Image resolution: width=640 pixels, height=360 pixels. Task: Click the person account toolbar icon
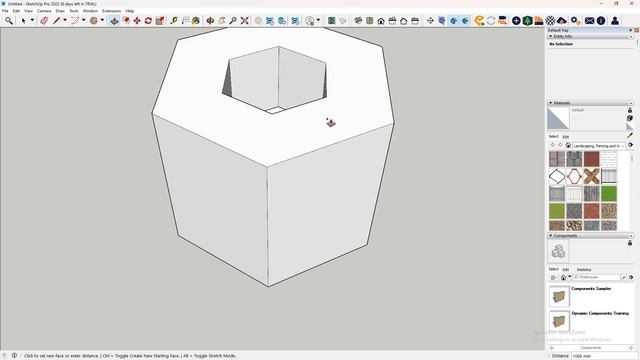click(x=615, y=20)
